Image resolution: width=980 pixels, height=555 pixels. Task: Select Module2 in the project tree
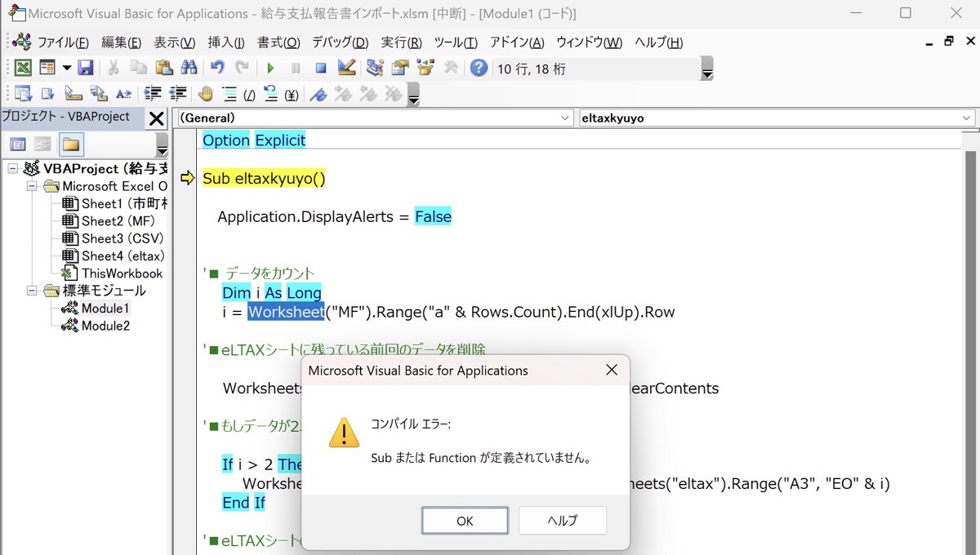pyautogui.click(x=105, y=326)
